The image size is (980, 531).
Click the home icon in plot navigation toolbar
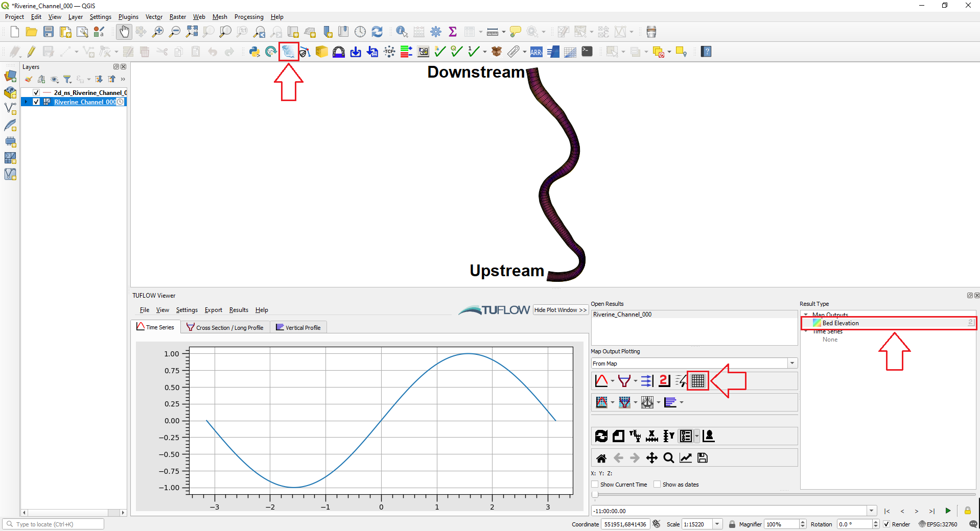pyautogui.click(x=601, y=458)
